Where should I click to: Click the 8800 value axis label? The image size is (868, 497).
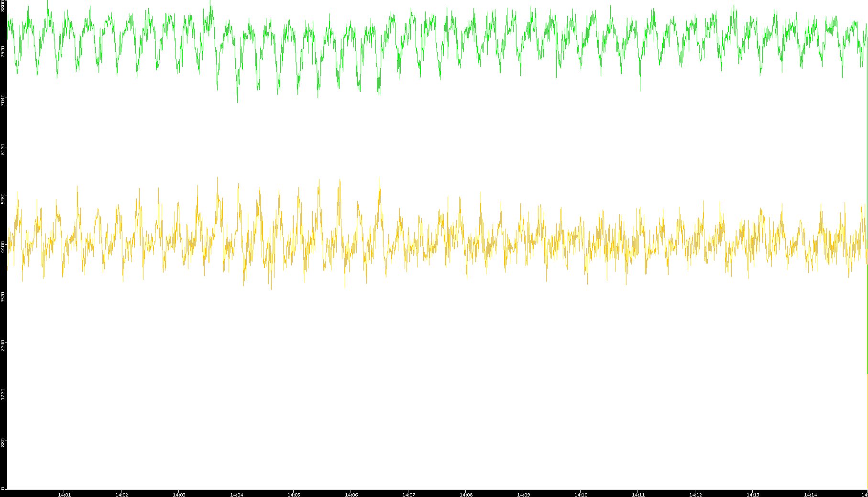tap(3, 6)
